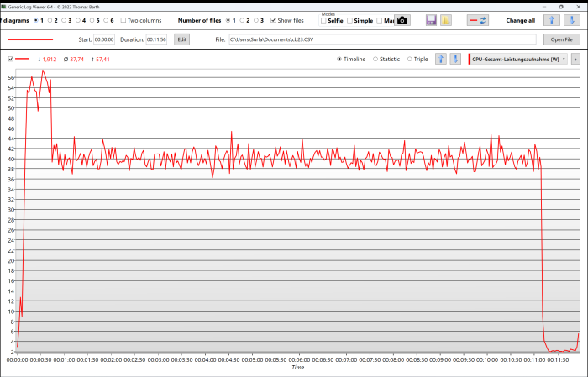This screenshot has height=377, width=588.
Task: Open the CPU-Gesamt-Leistungsaufnahme dropdown
Action: pyautogui.click(x=519, y=60)
